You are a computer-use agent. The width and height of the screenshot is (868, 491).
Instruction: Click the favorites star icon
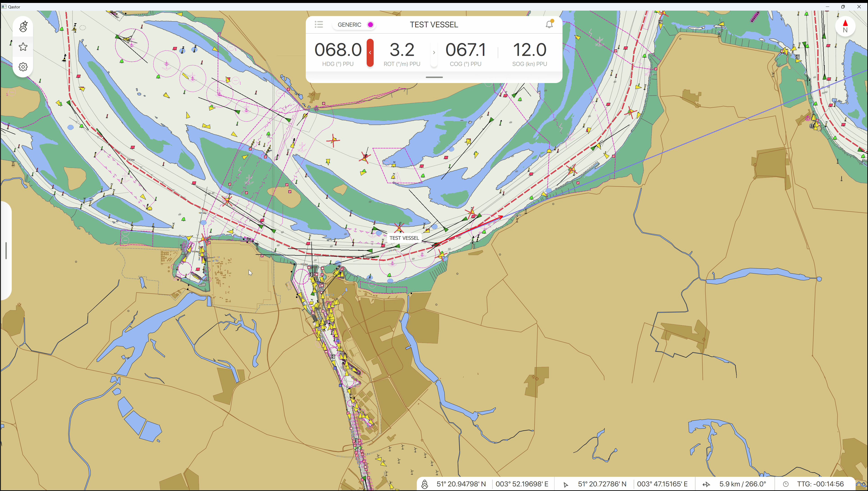click(23, 47)
